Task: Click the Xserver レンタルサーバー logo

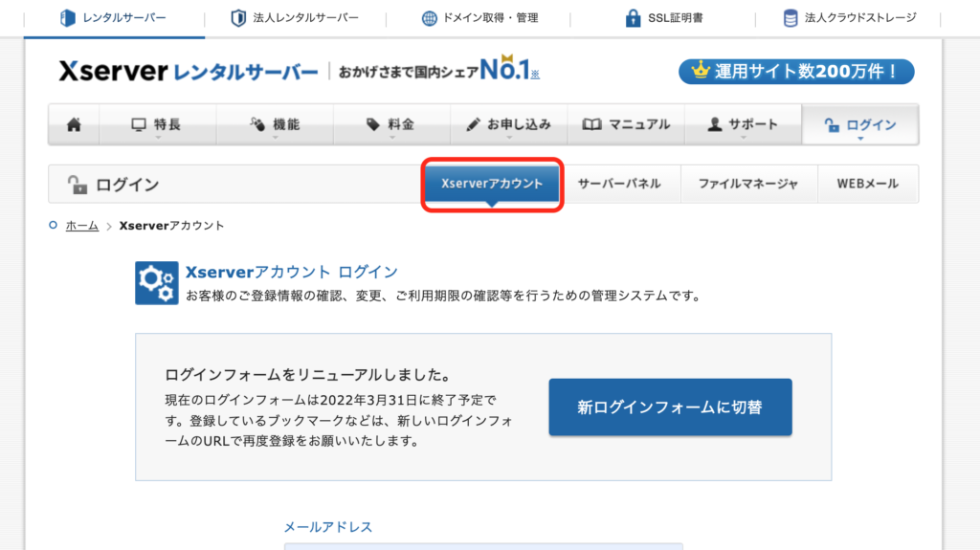Action: click(188, 72)
